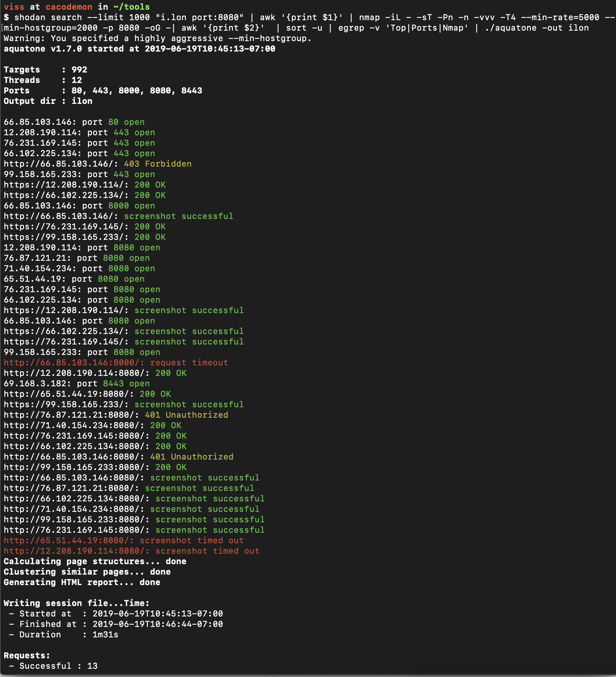This screenshot has width=616, height=677.
Task: Click '66.85.103.146: port 8000 open' line
Action: coord(80,205)
